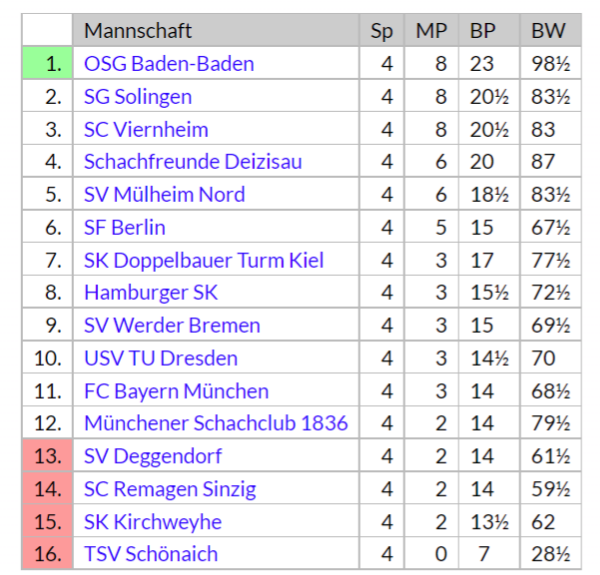600x575 pixels.
Task: Click the SC Viernheim link
Action: 146,129
